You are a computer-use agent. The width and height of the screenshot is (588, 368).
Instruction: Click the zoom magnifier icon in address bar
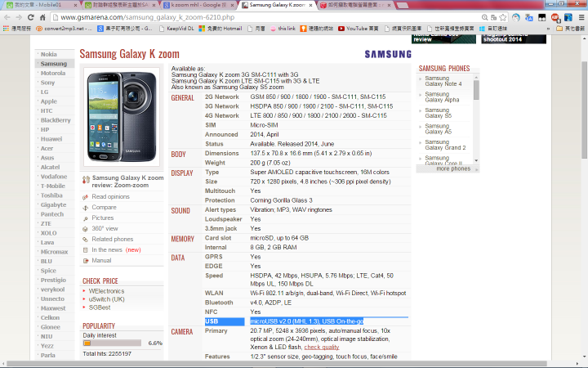(485, 17)
